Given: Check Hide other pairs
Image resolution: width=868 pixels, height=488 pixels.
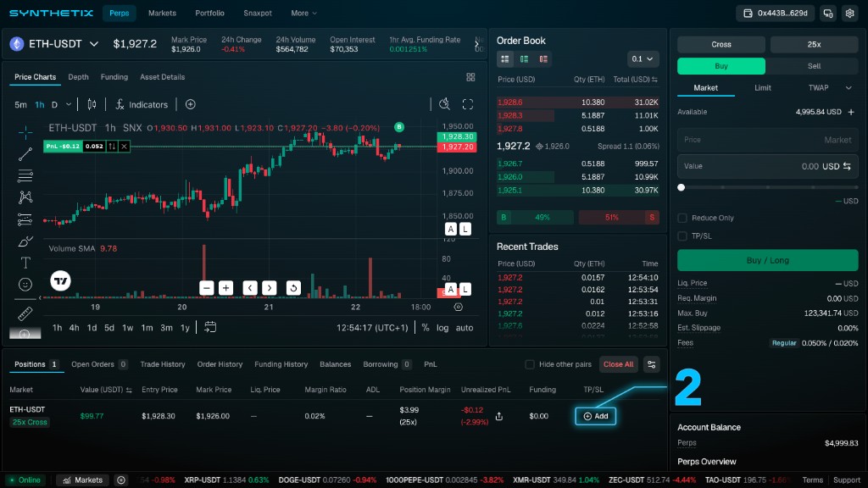Looking at the screenshot, I should coord(530,364).
